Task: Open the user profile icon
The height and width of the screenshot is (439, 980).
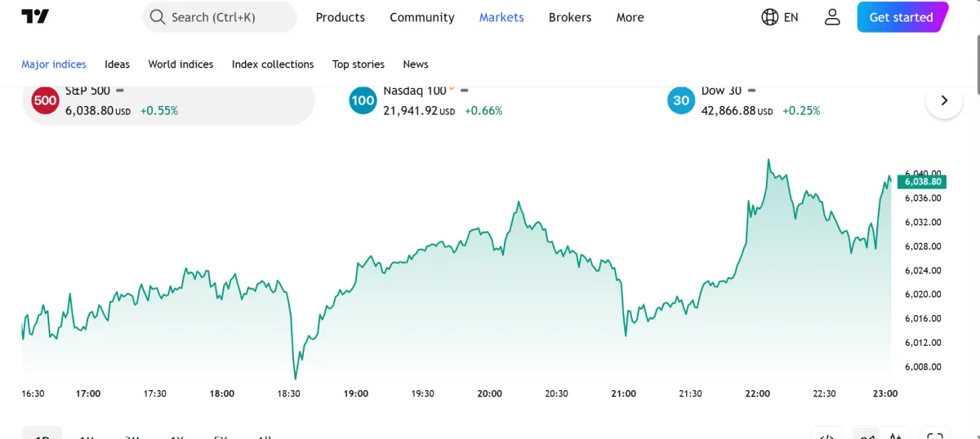Action: tap(832, 17)
